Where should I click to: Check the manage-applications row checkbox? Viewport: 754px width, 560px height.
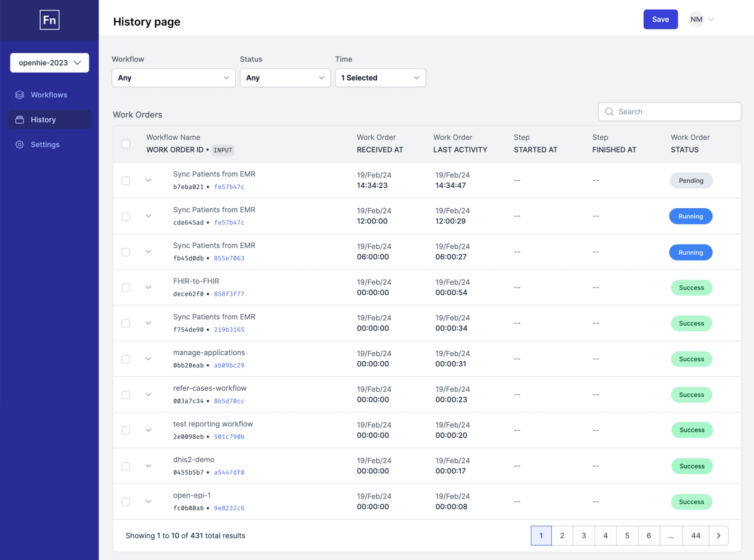point(126,359)
